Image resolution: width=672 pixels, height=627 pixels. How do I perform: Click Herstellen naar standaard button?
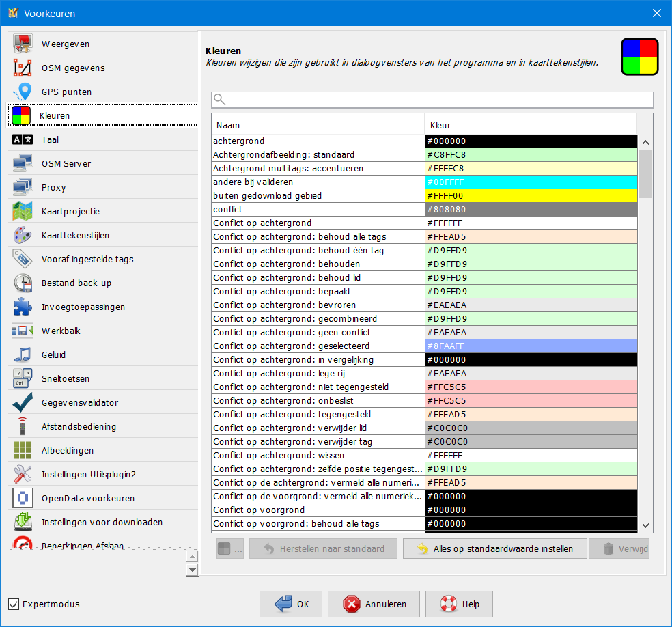pos(323,548)
